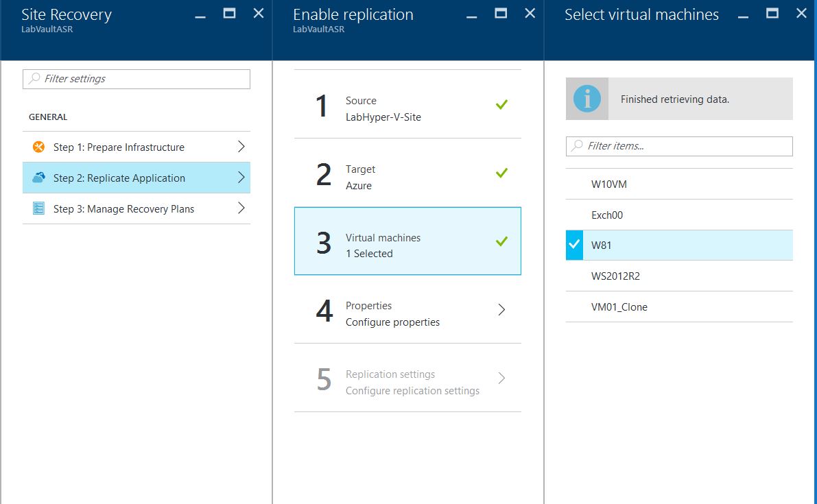
Task: Open the Source LabHyper-V-Site step
Action: [x=407, y=108]
